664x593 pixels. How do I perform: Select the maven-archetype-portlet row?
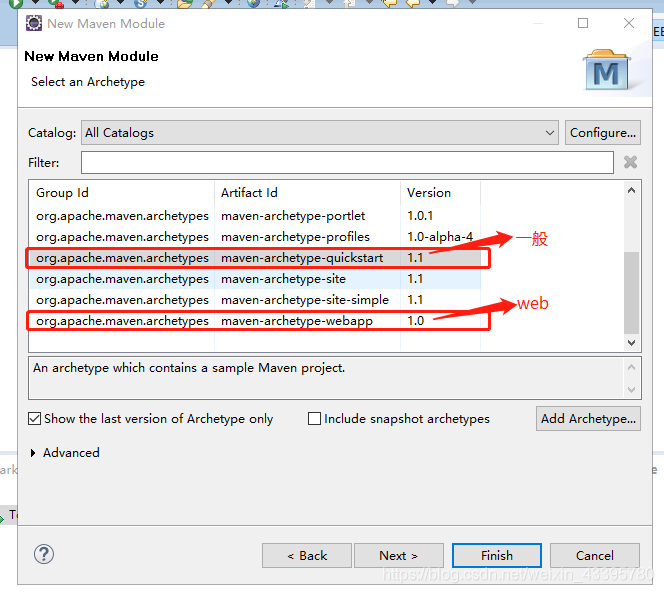tap(255, 216)
